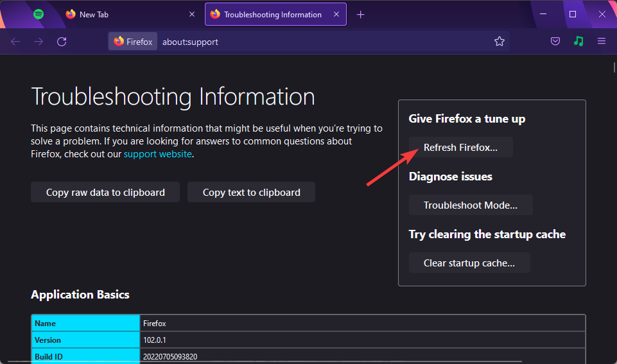Screen dimensions: 617x364
Task: Click the Version row header cell
Action: pos(85,340)
